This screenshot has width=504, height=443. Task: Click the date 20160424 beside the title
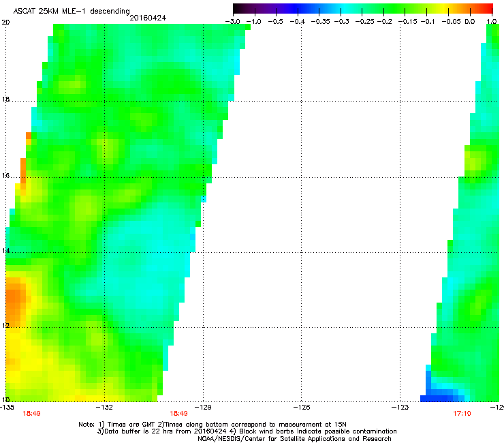pos(148,18)
